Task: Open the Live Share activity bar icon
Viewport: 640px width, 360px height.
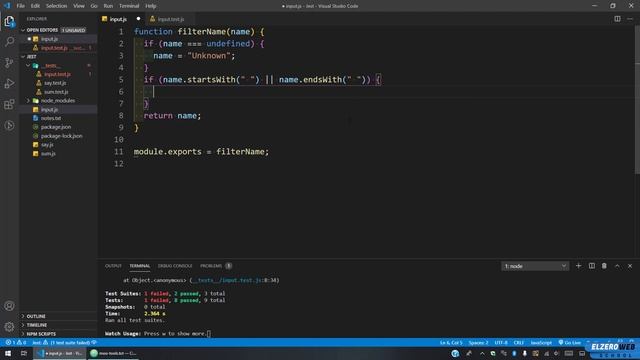Action: coord(9,125)
